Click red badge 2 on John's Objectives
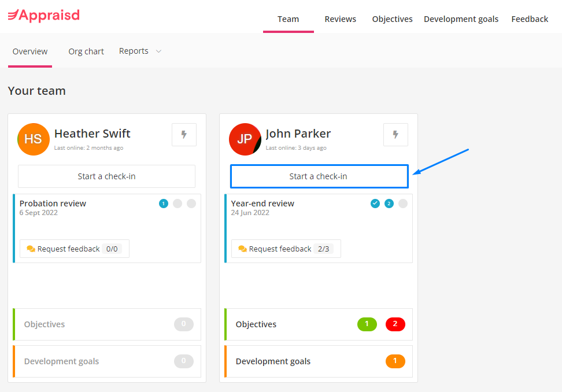Image resolution: width=562 pixels, height=392 pixels. pyautogui.click(x=395, y=324)
